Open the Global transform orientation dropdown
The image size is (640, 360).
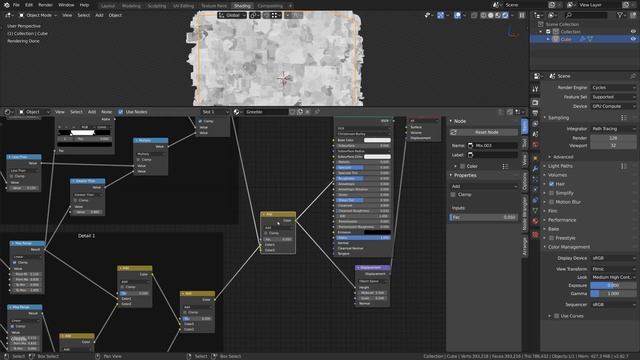(x=232, y=15)
